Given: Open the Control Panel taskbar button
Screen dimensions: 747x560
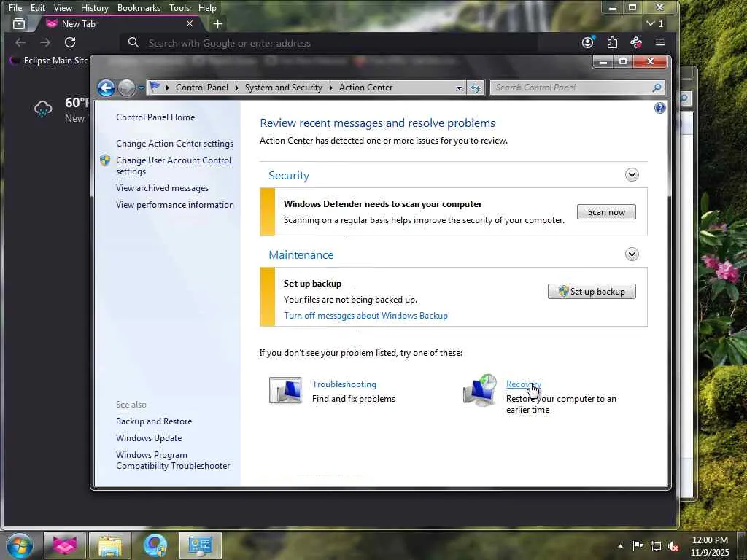Looking at the screenshot, I should [200, 545].
